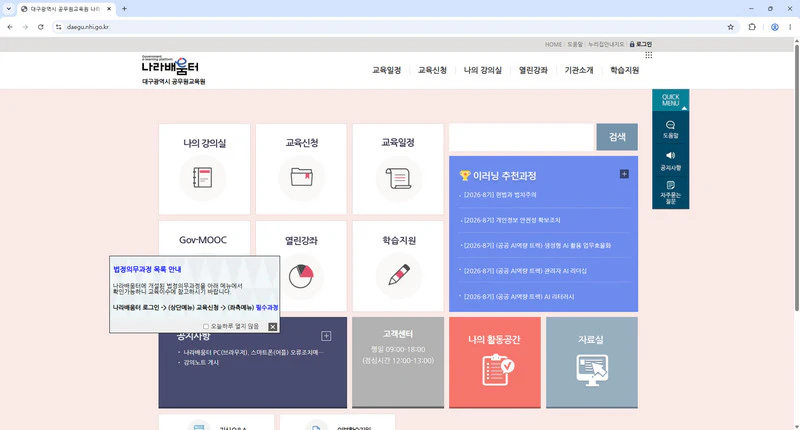Click the 나라배움터 logo
800x430 pixels.
(x=173, y=70)
